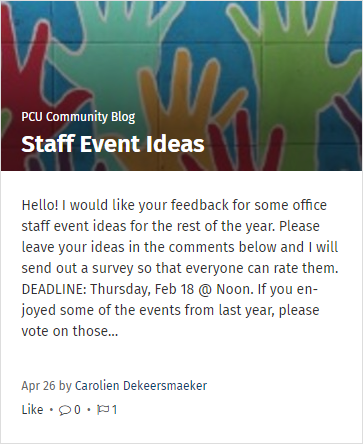
Task: Like the Staff Event Ideas post
Action: click(x=32, y=410)
